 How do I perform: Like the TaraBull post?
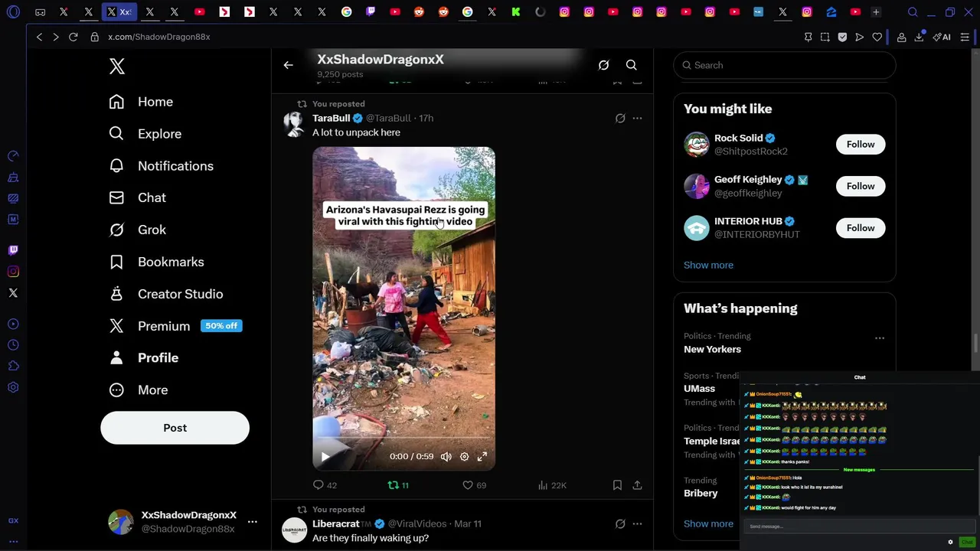(474, 485)
